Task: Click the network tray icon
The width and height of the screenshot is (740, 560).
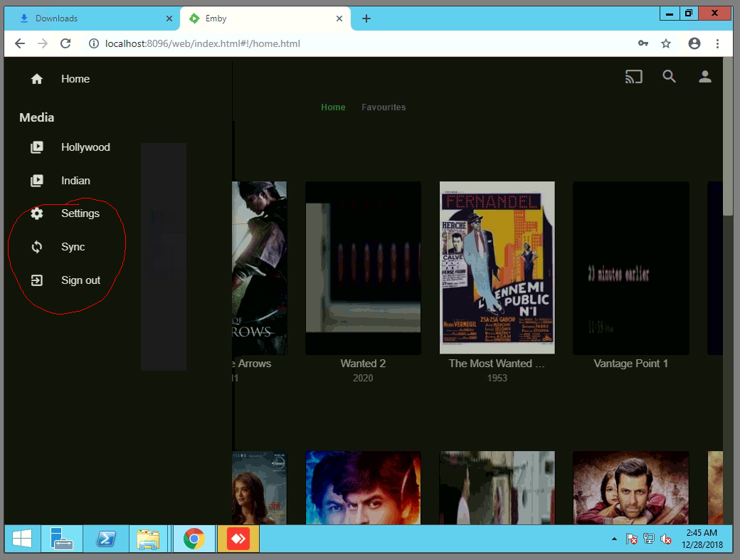Action: click(x=649, y=539)
